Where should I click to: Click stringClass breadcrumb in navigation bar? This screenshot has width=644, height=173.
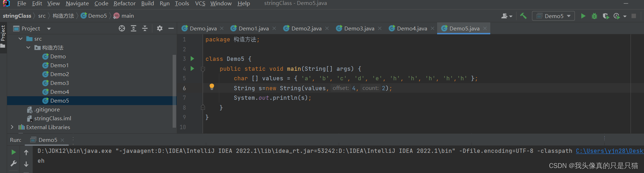coord(17,16)
